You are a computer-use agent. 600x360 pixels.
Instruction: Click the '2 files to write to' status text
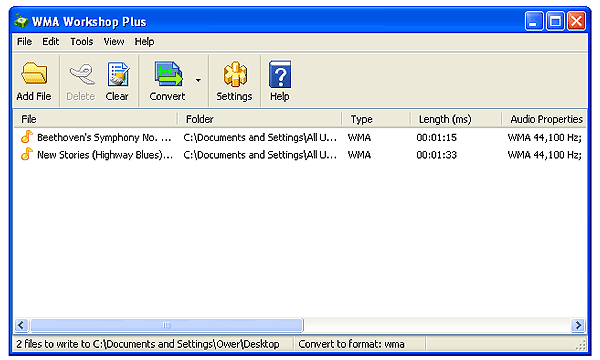click(x=148, y=344)
